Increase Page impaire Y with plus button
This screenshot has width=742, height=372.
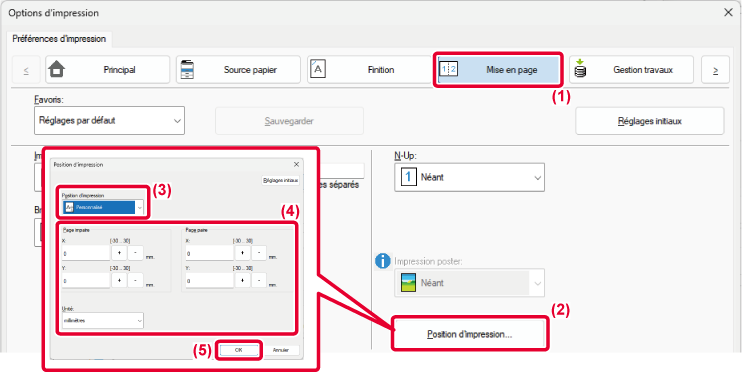pyautogui.click(x=119, y=281)
